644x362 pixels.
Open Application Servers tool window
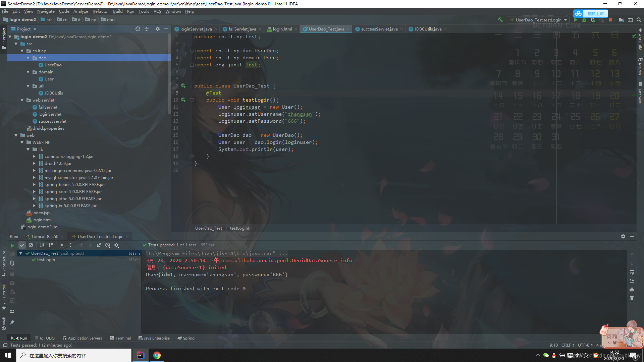click(82, 338)
